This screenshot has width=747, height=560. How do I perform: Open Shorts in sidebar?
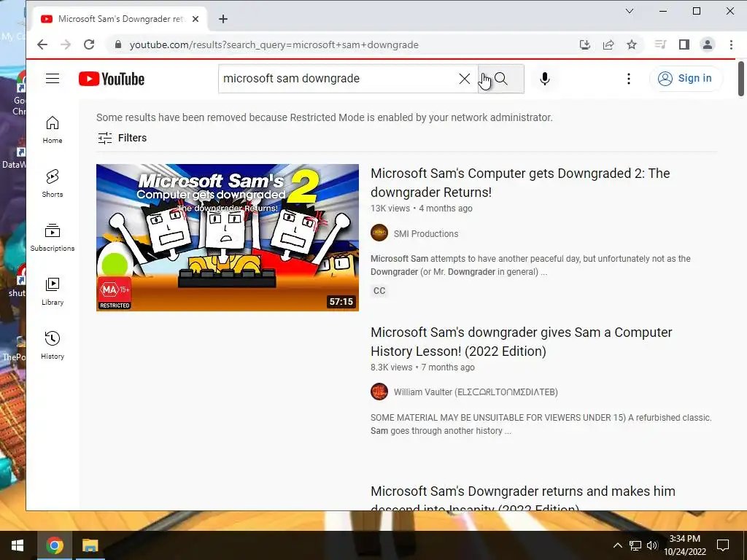(53, 183)
